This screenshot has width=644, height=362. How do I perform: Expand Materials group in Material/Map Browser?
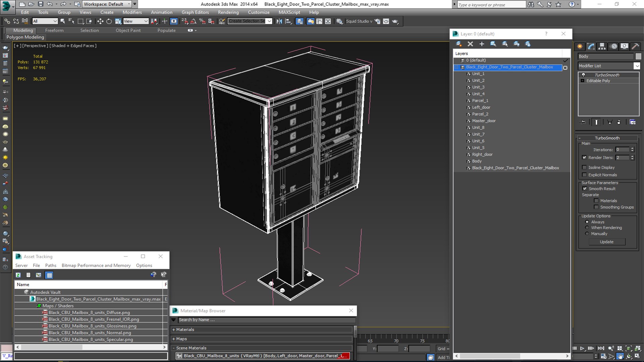(173, 329)
